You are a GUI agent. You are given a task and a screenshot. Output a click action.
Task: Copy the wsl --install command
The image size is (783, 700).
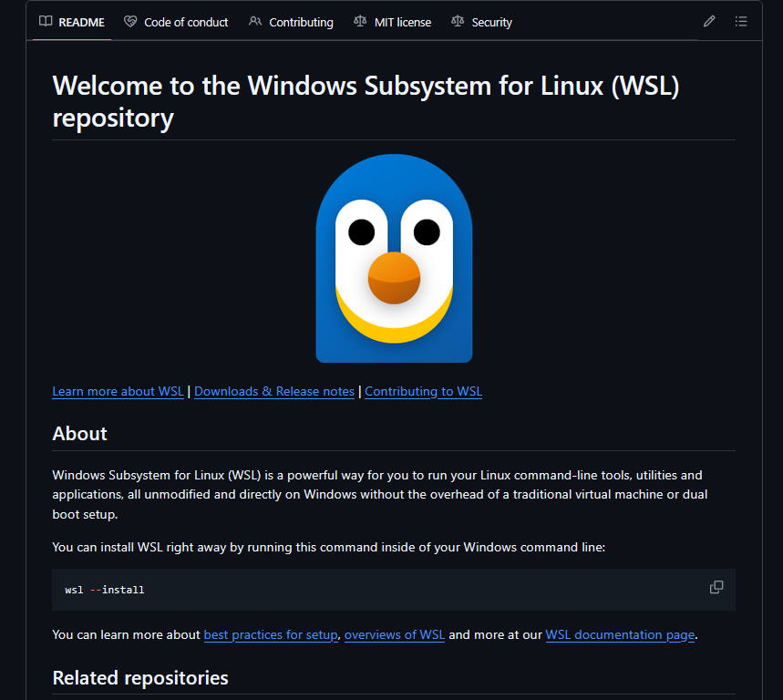tap(716, 587)
